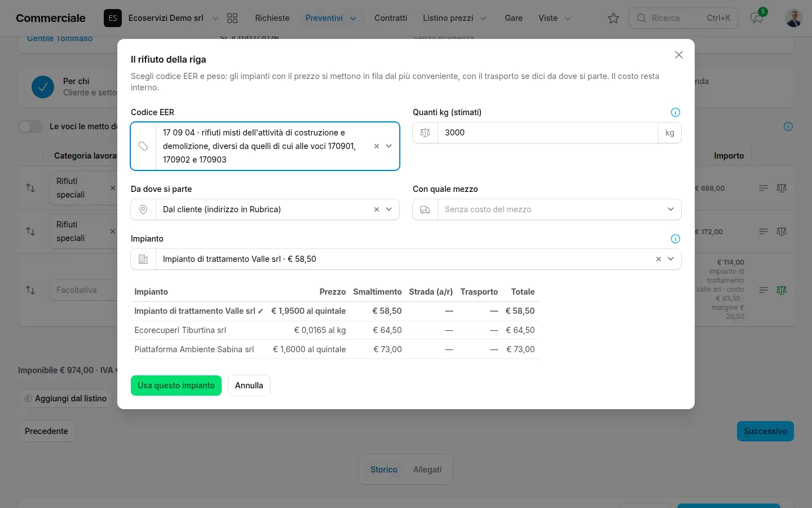
Task: Click the green scale icon on the € 114,00 row
Action: 782,290
